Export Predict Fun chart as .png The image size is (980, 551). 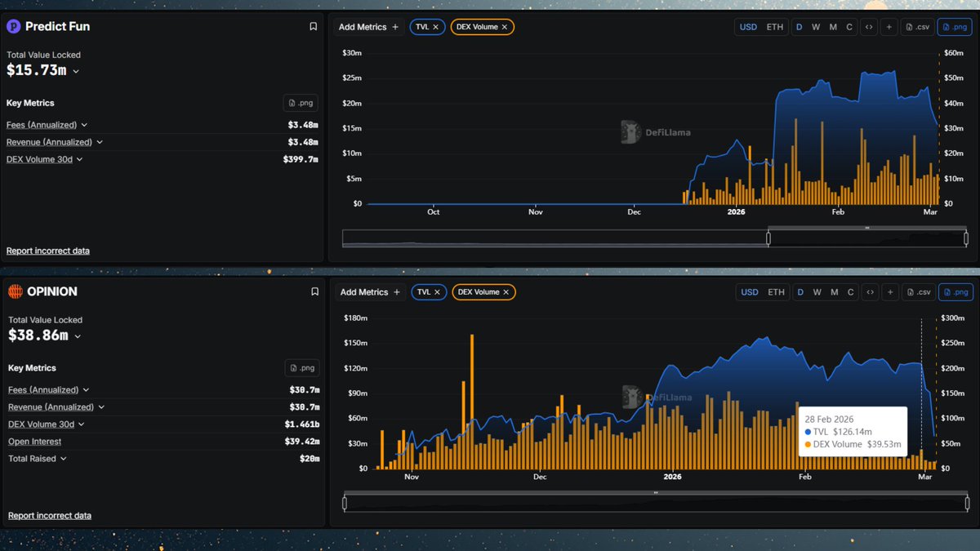[955, 27]
